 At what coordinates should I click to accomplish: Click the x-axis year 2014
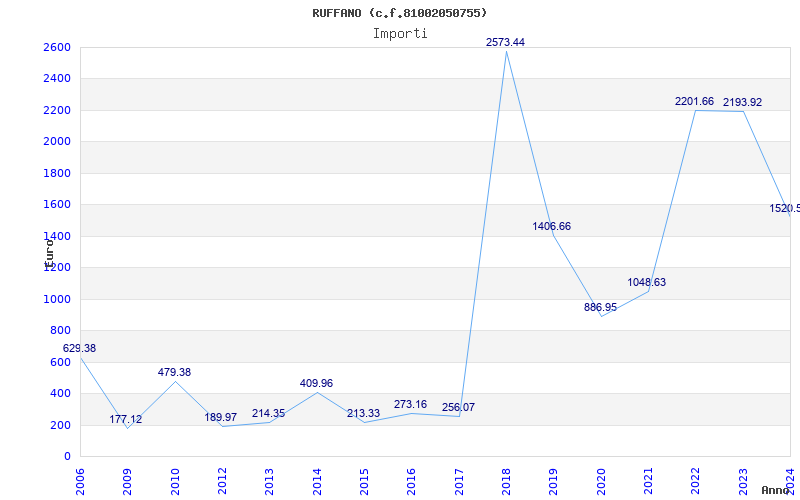(317, 482)
